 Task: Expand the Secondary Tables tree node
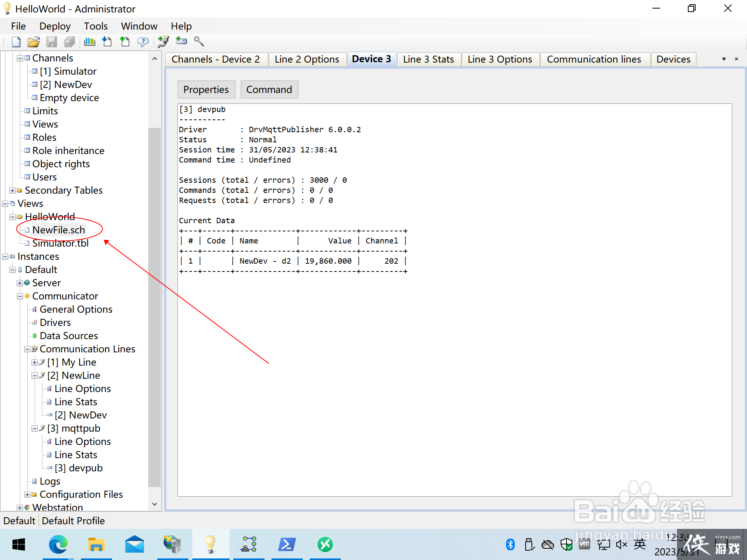[13, 190]
